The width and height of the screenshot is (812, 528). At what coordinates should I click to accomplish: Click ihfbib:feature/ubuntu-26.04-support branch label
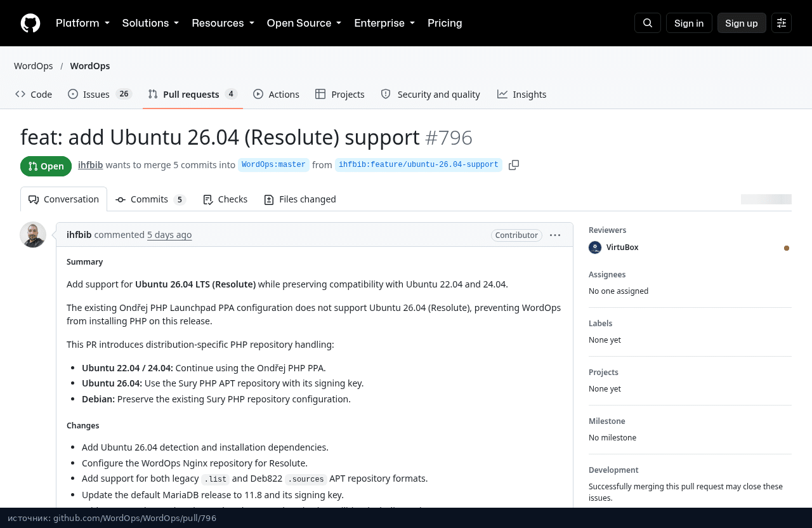[x=419, y=165]
